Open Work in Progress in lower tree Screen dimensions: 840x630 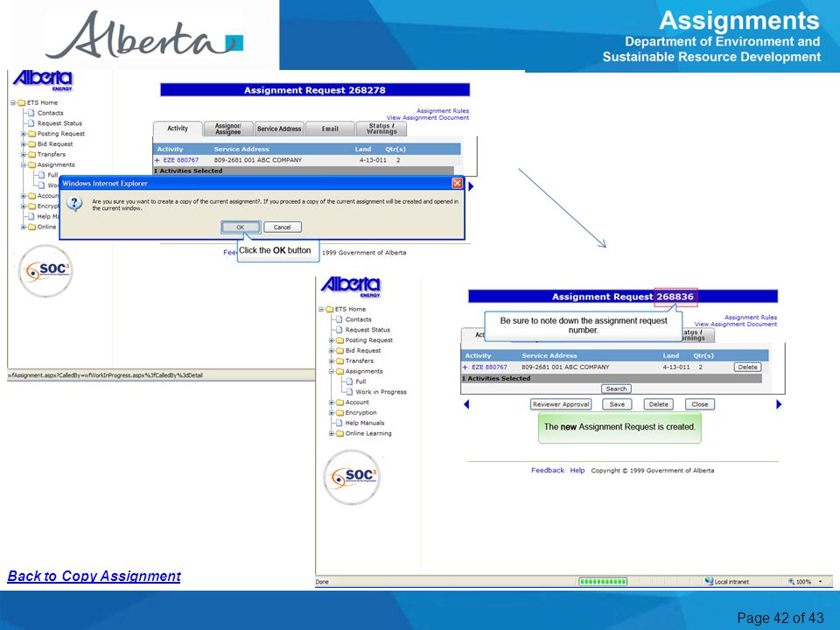point(381,392)
